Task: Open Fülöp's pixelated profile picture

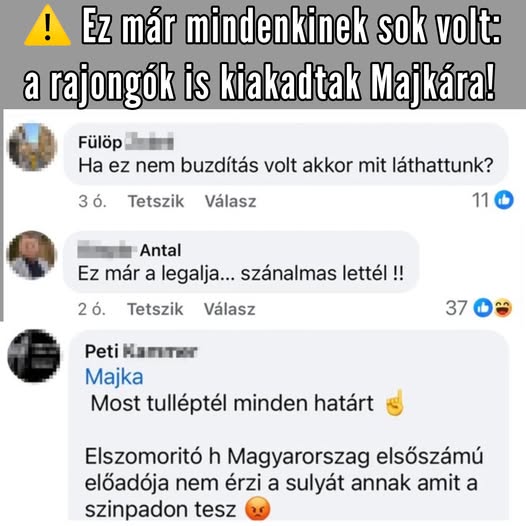Action: tap(33, 147)
